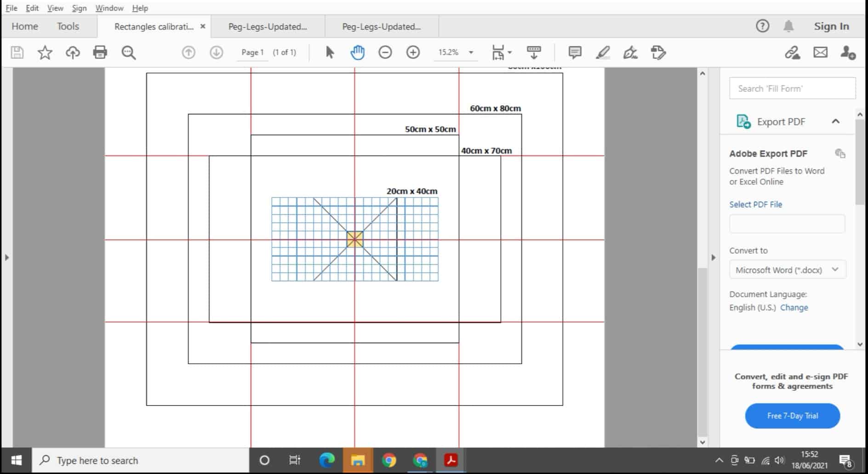
Task: Send file by email envelope icon
Action: [820, 52]
